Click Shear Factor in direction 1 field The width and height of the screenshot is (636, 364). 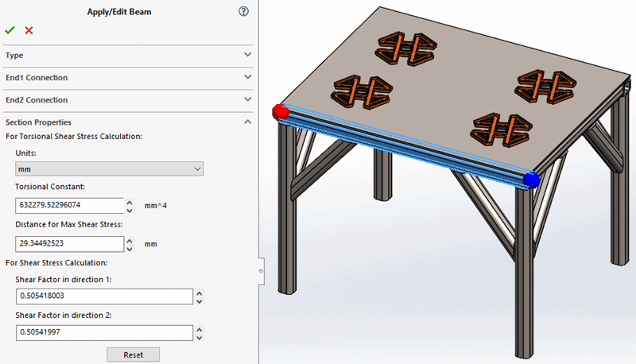pyautogui.click(x=104, y=296)
